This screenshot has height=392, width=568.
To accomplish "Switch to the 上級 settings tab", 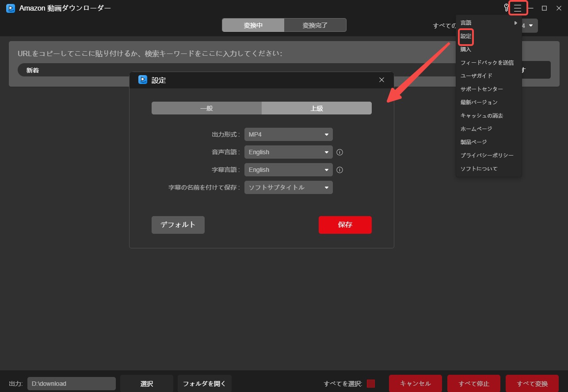I will pyautogui.click(x=316, y=108).
